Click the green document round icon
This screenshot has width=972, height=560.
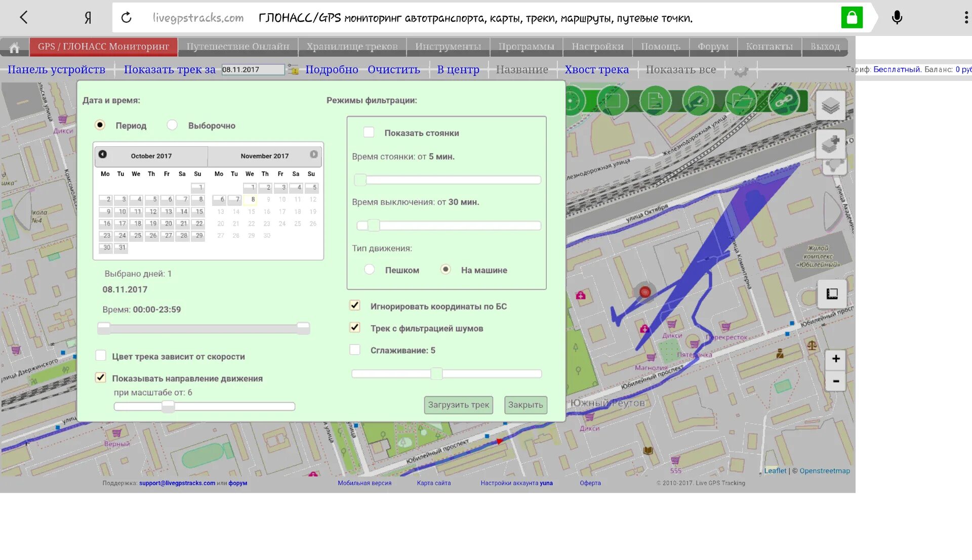pos(655,101)
